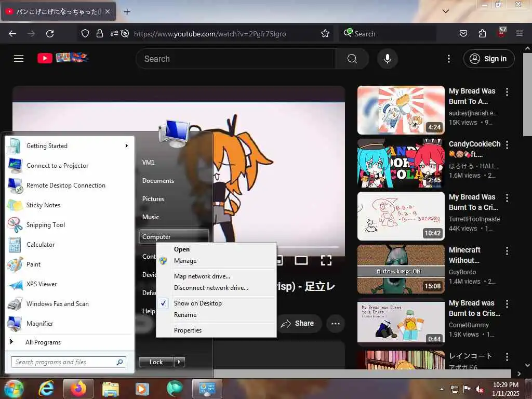
Task: Launch Windows Fax and Scan
Action: [70, 303]
